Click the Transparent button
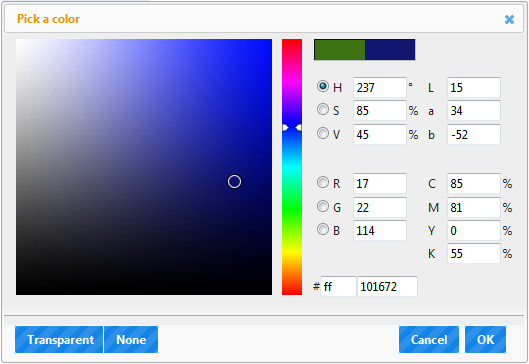 [59, 339]
